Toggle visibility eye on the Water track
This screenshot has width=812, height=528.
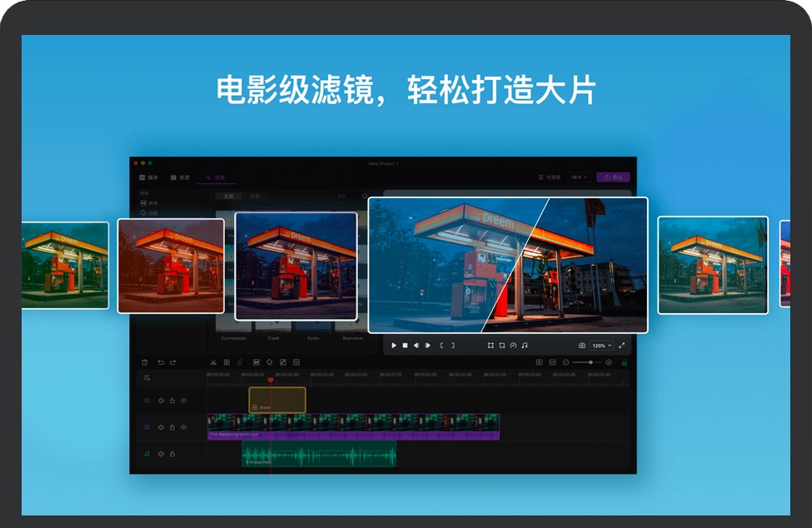coord(183,401)
